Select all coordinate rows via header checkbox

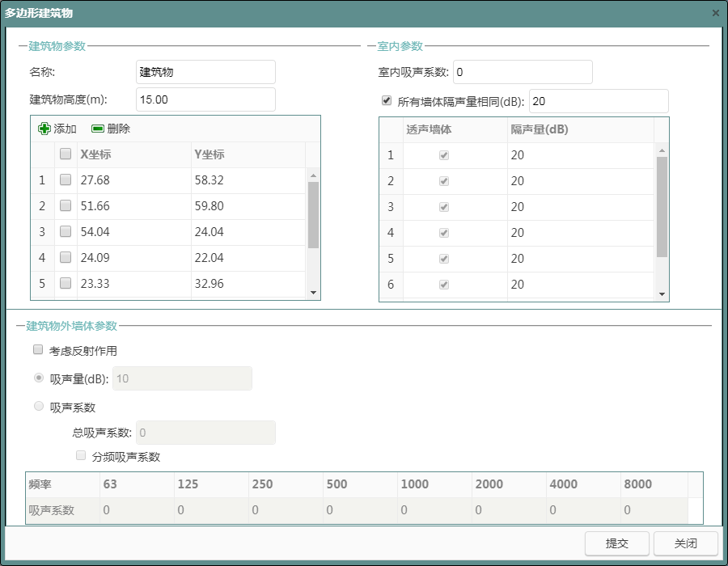[x=66, y=154]
